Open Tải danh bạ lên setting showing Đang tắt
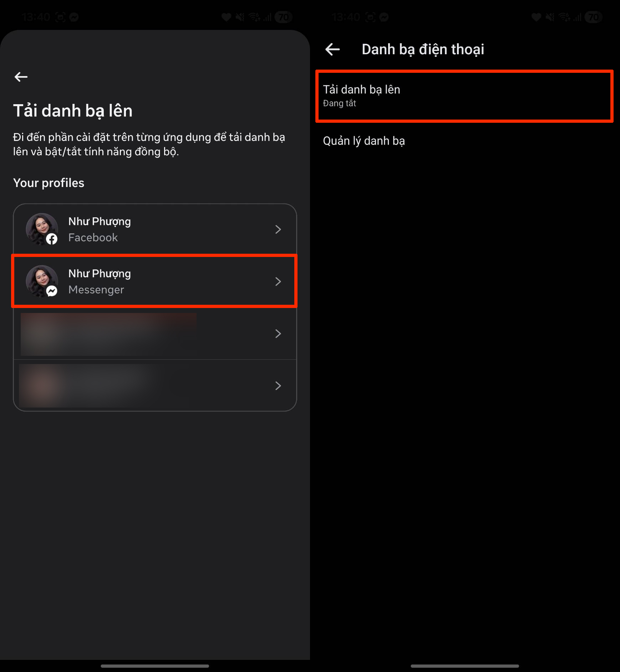This screenshot has height=672, width=620. [x=464, y=96]
